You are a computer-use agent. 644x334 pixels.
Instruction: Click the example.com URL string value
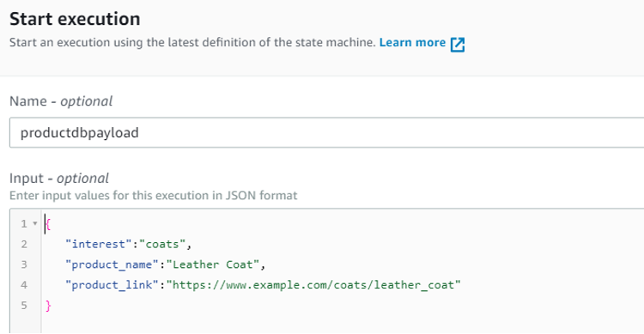[x=313, y=285]
